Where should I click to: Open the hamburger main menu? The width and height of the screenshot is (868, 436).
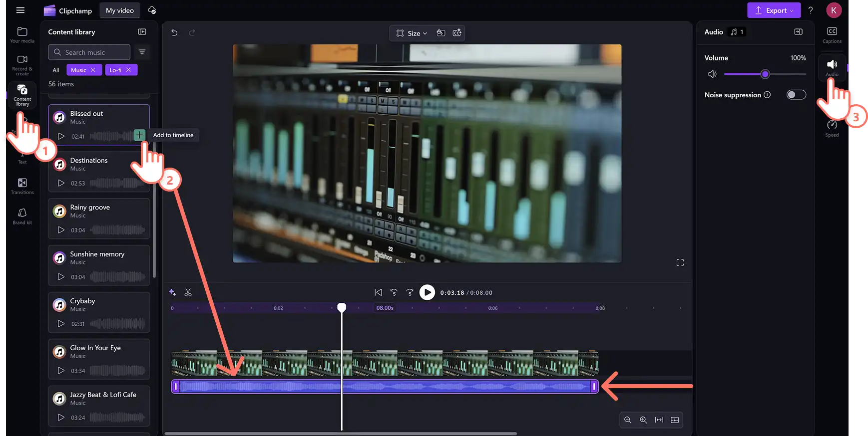point(20,10)
